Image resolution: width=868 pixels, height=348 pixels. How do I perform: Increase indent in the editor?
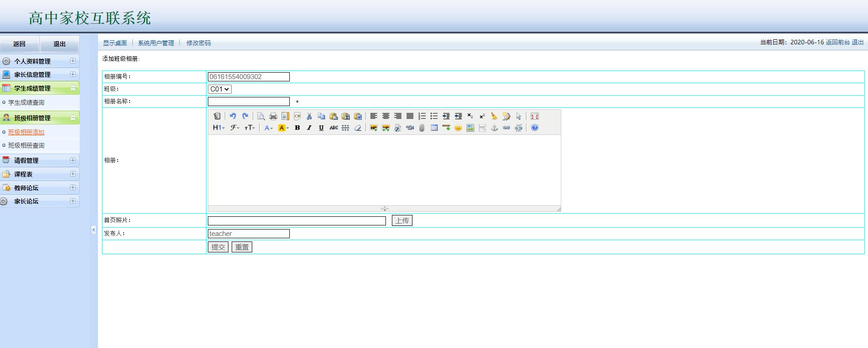[x=446, y=116]
